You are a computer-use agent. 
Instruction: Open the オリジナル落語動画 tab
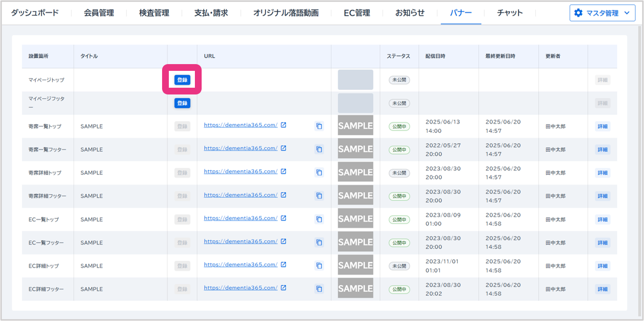[286, 13]
